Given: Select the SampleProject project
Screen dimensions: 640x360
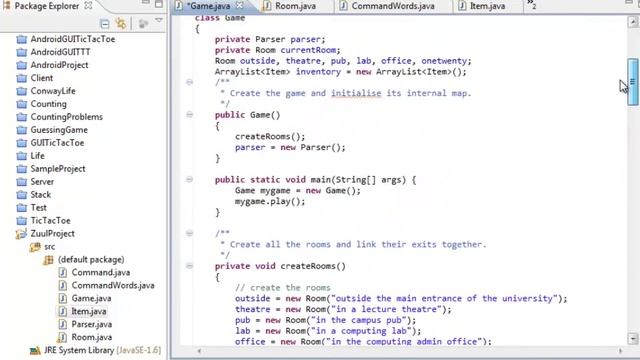Looking at the screenshot, I should point(58,169).
